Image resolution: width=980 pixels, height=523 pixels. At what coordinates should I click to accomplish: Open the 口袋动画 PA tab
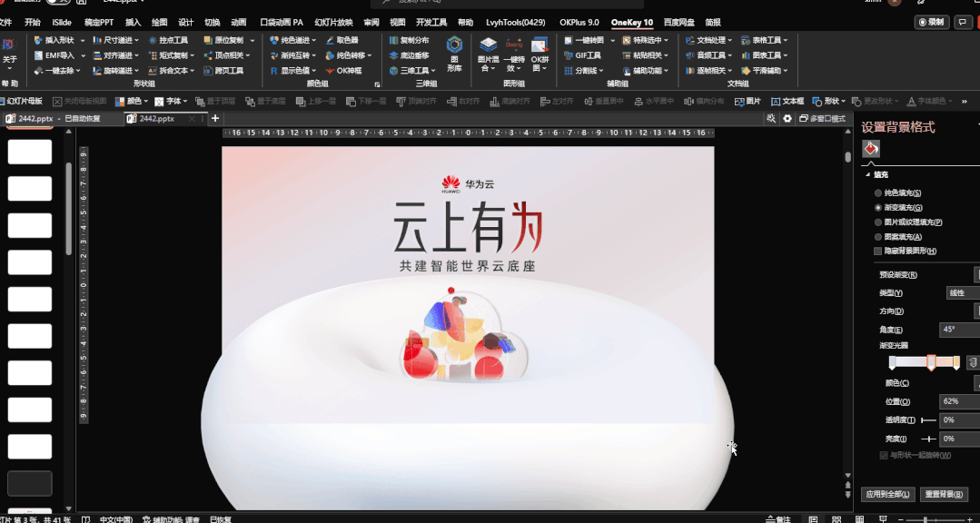click(x=282, y=23)
